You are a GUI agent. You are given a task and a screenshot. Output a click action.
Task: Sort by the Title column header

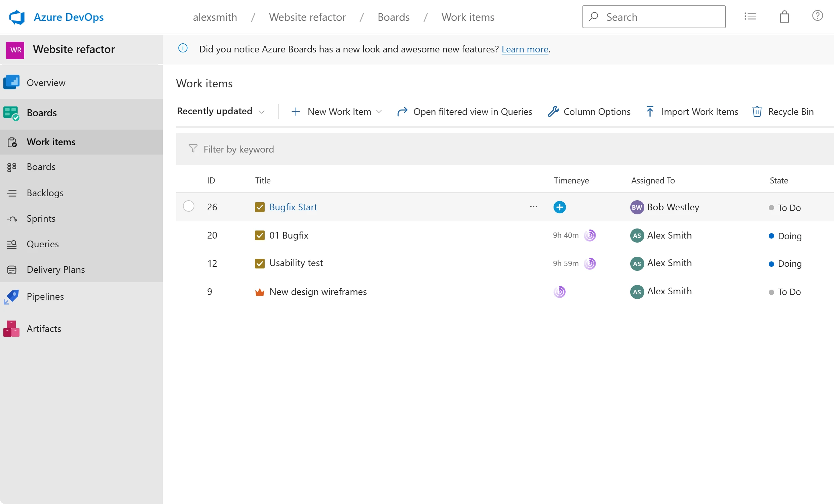[263, 180]
